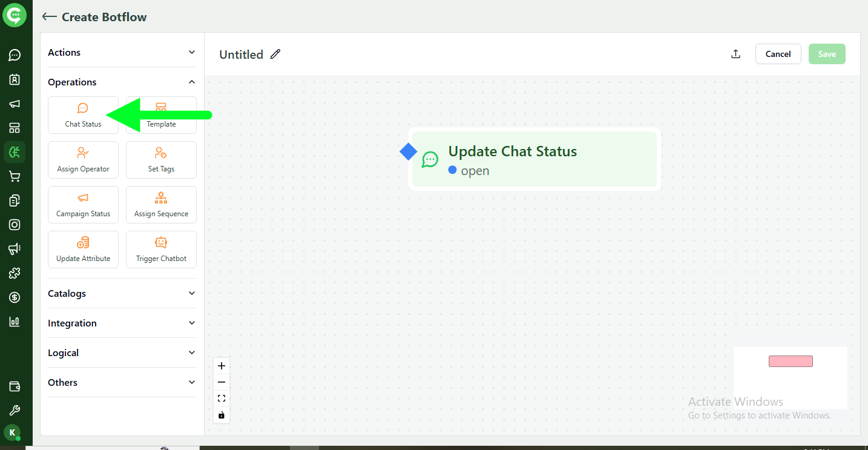The height and width of the screenshot is (450, 868).
Task: Toggle the canvas lock control
Action: point(221,415)
